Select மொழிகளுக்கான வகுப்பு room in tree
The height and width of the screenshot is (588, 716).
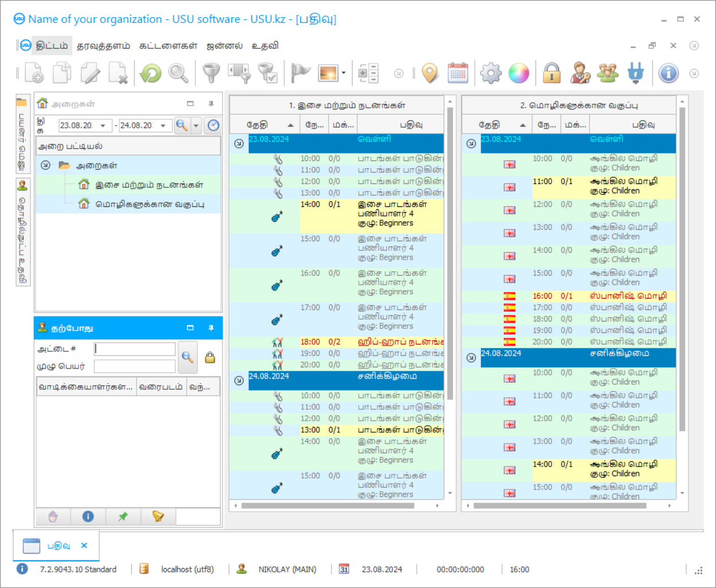150,204
